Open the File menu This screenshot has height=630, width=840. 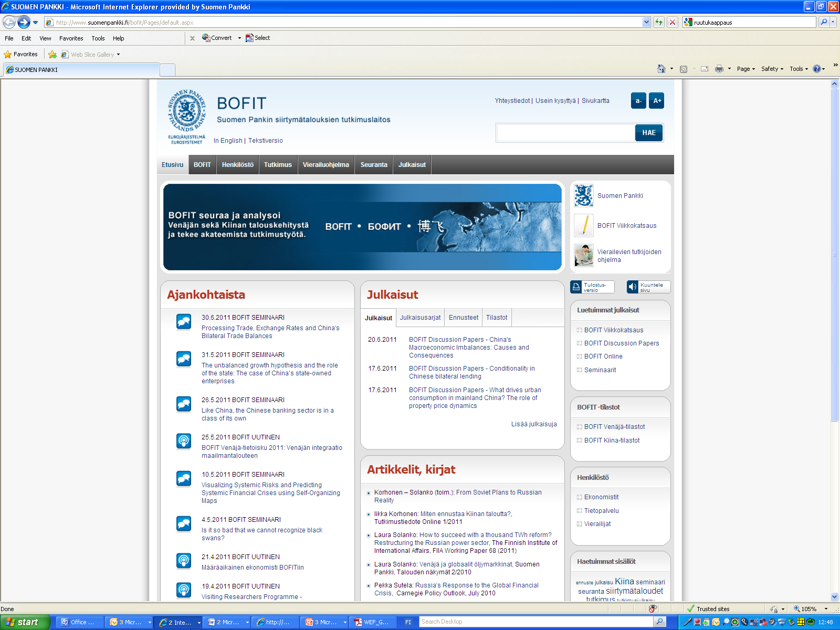[9, 38]
